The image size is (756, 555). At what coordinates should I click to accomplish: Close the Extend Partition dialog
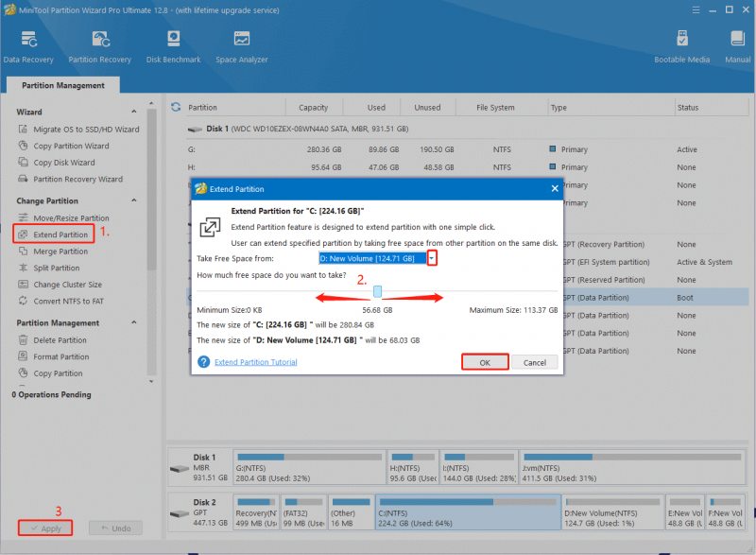pyautogui.click(x=555, y=188)
